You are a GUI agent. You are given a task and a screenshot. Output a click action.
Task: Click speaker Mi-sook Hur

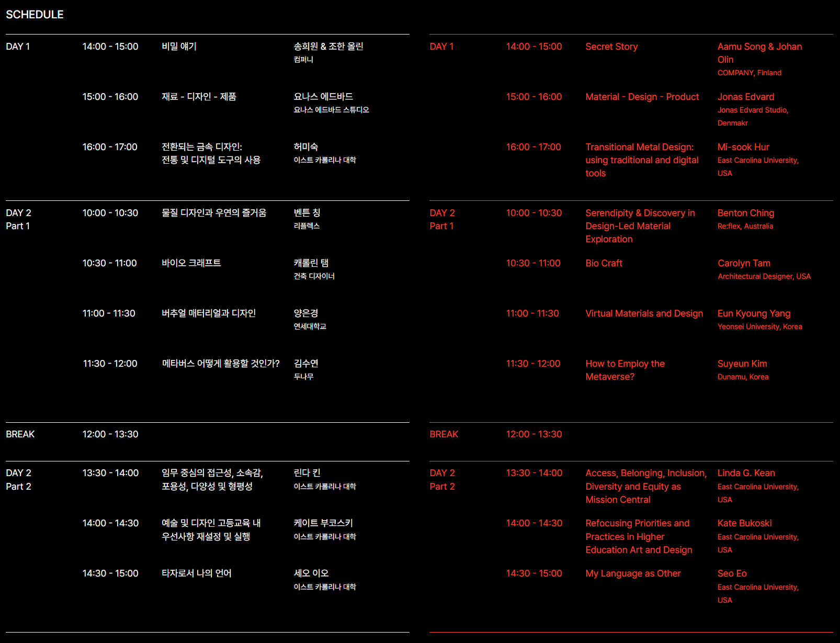coord(743,147)
